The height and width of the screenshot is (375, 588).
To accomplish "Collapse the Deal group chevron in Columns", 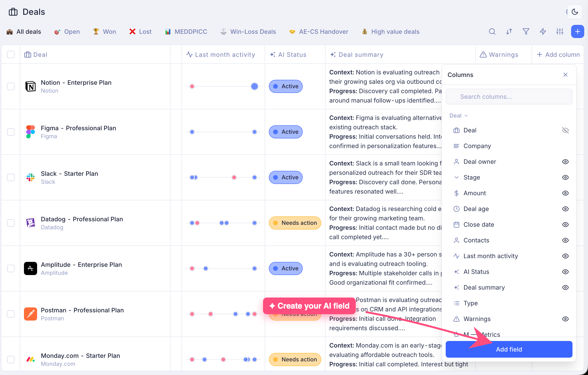I will tap(466, 116).
